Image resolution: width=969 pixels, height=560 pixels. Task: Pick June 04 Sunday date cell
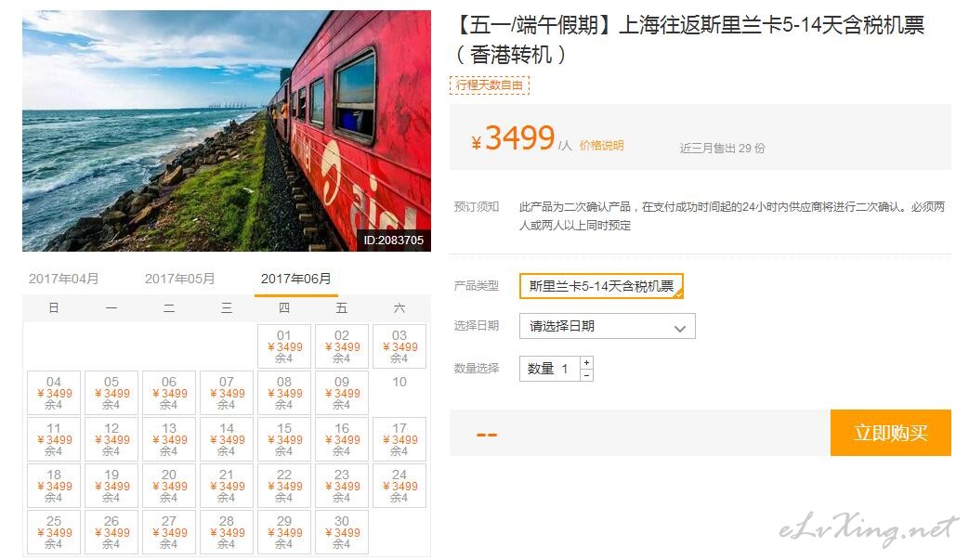click(x=54, y=393)
